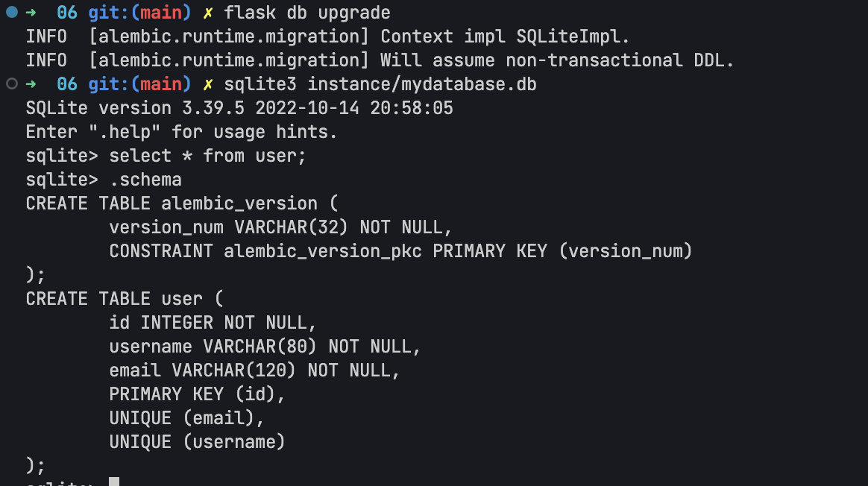The width and height of the screenshot is (868, 486).
Task: Click green prompt arrow before sqlite3 command
Action: pos(31,83)
